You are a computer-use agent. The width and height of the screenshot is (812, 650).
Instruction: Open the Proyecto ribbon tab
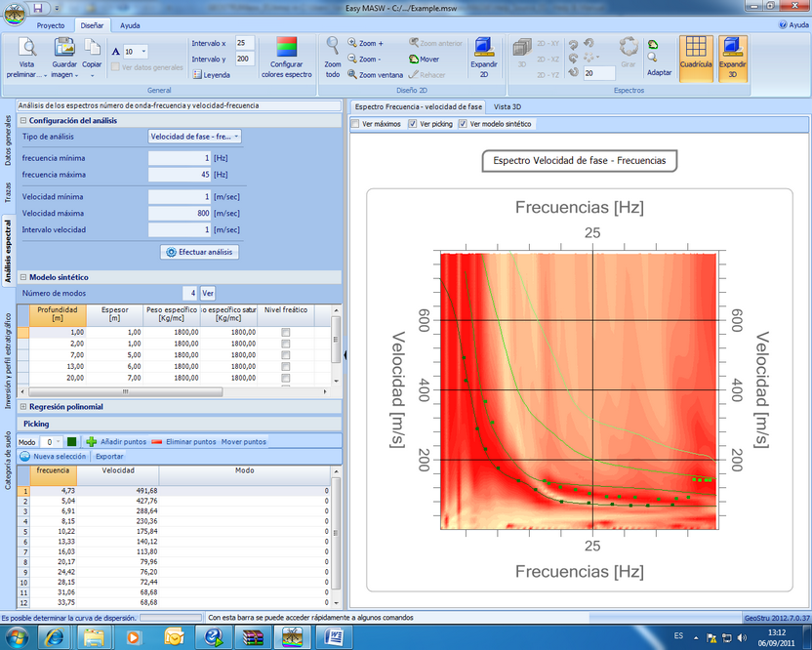tap(51, 25)
